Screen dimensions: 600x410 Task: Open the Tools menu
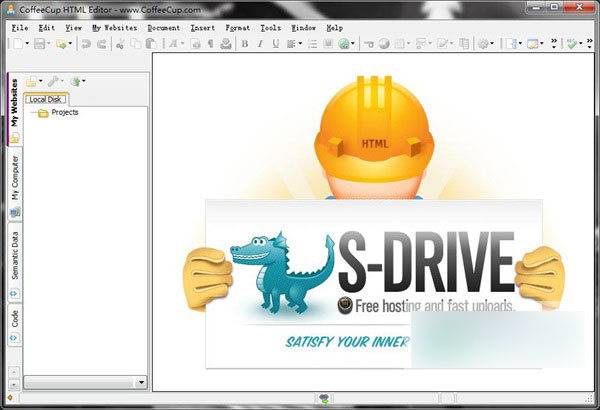pyautogui.click(x=271, y=28)
